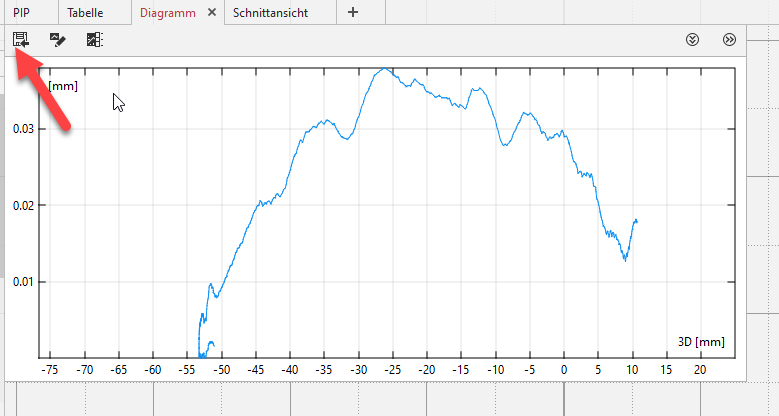
Task: Click the curve's highest peak
Action: (x=384, y=69)
